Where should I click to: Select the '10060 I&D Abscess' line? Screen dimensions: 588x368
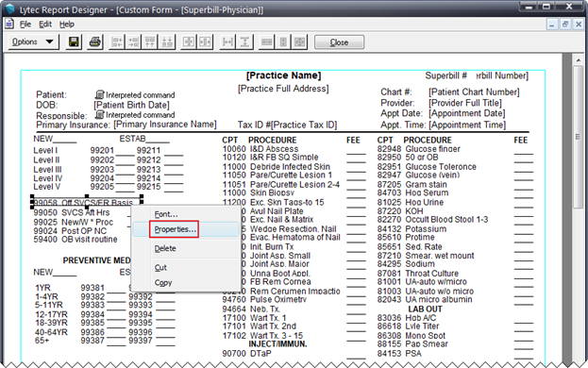click(260, 149)
